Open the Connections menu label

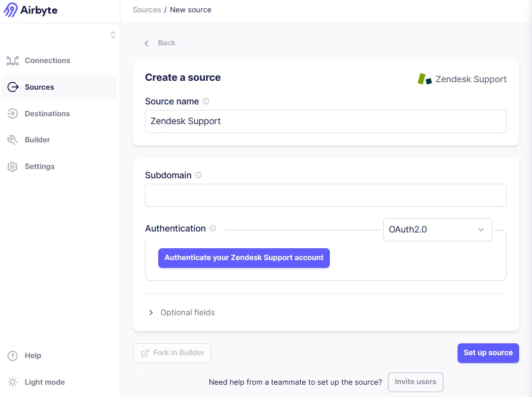click(x=47, y=61)
